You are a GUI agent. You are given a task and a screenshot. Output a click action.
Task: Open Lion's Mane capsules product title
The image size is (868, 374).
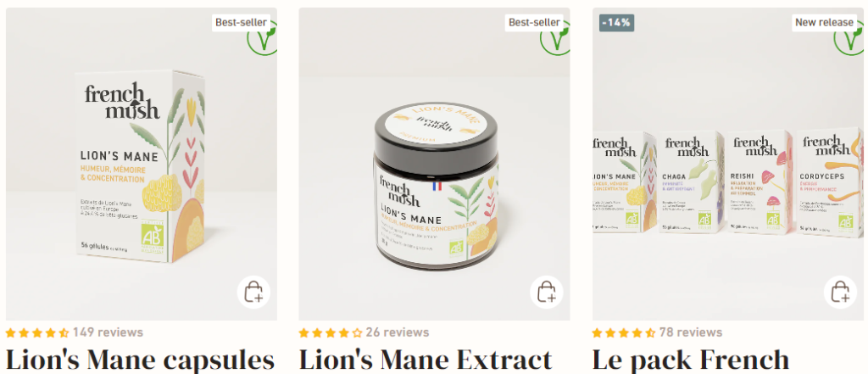click(140, 360)
